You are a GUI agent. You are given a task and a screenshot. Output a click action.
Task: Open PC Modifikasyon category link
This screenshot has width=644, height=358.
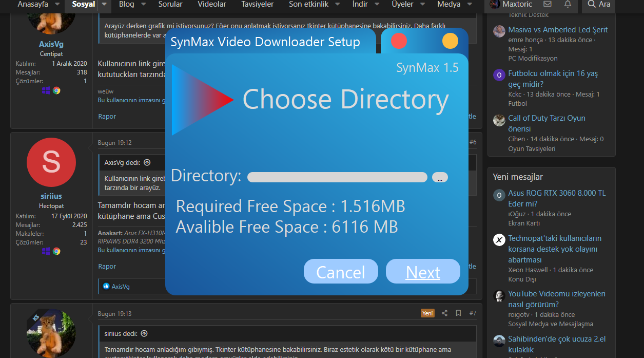pos(533,59)
